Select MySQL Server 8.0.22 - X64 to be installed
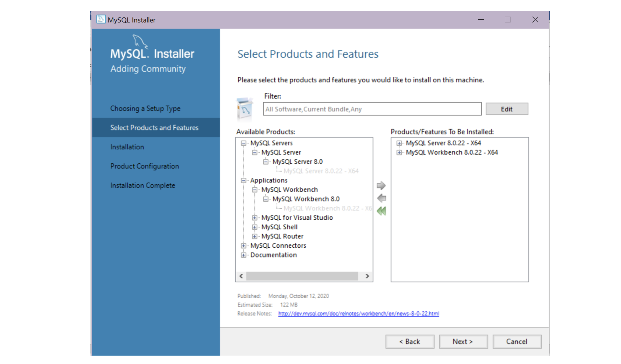621x364 pixels. pyautogui.click(x=444, y=143)
